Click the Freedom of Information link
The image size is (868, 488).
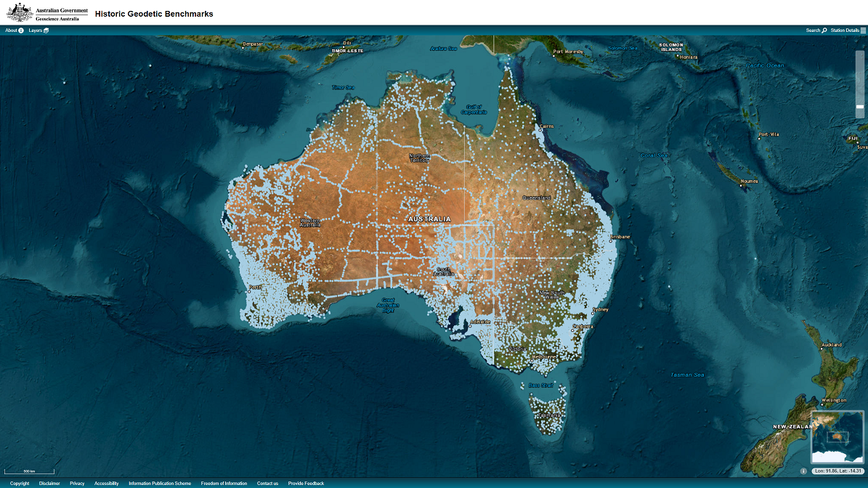pyautogui.click(x=223, y=483)
